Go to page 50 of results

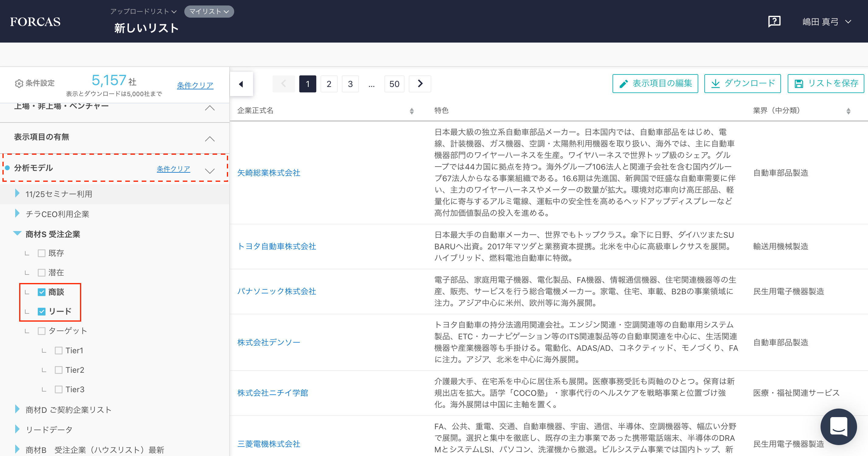point(394,84)
